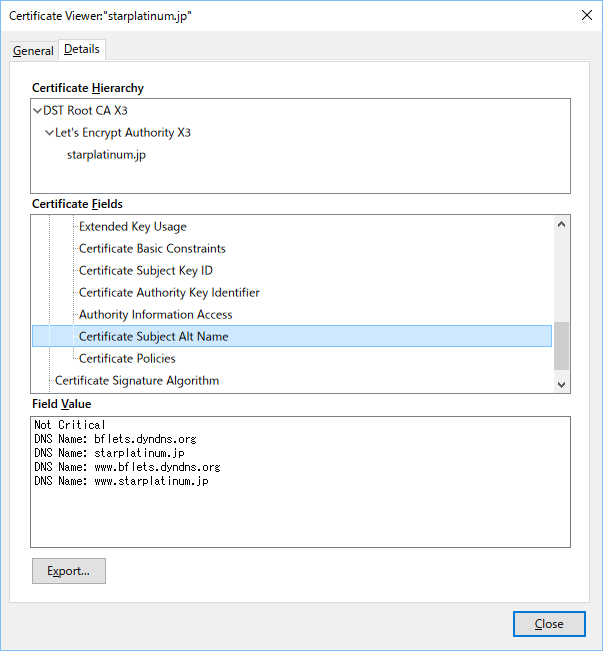Click the Export... button
Screen dimensions: 603x651
[69, 571]
